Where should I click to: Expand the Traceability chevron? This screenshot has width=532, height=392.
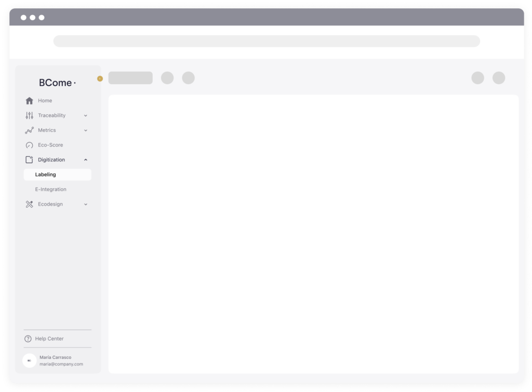pos(86,116)
